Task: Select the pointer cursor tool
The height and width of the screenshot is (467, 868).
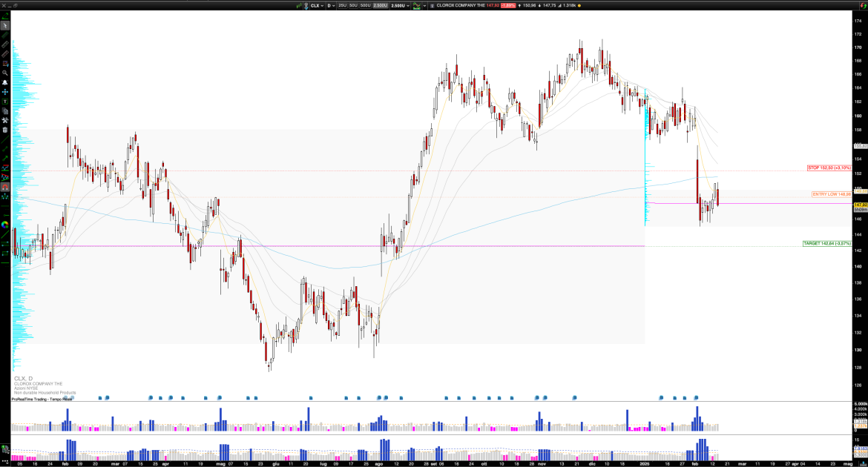Action: point(4,26)
